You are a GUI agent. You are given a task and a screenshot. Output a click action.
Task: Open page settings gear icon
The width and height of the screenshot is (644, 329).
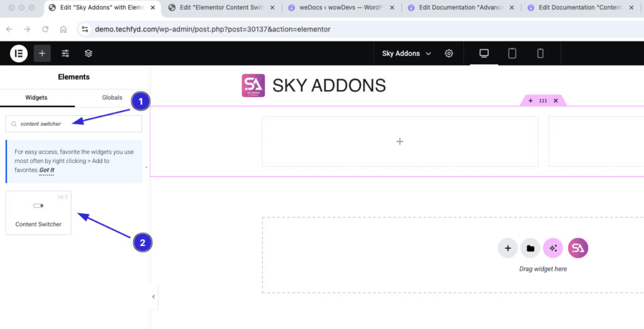pos(449,53)
